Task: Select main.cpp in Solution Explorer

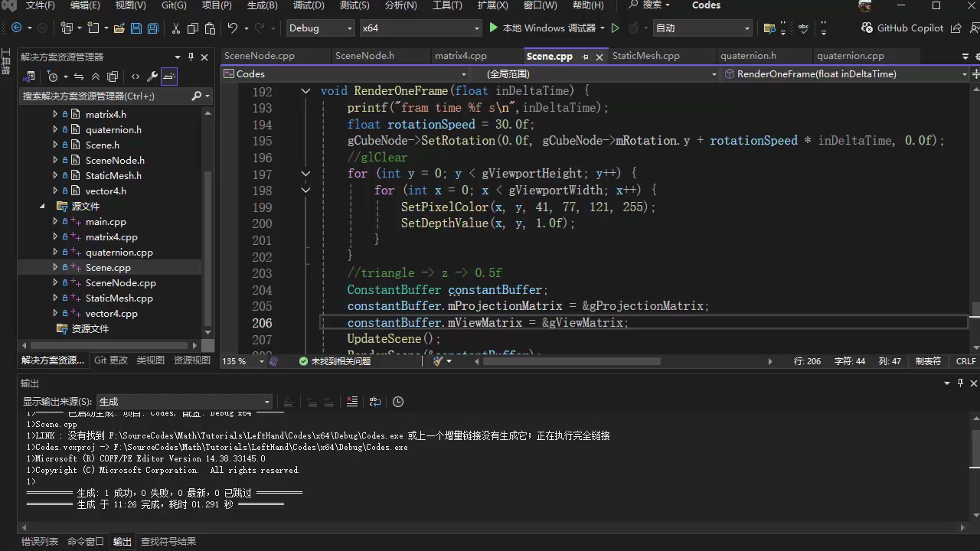Action: pyautogui.click(x=106, y=222)
